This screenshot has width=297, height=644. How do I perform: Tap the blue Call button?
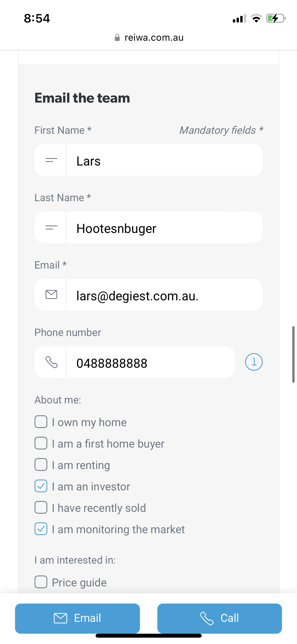[220, 618]
